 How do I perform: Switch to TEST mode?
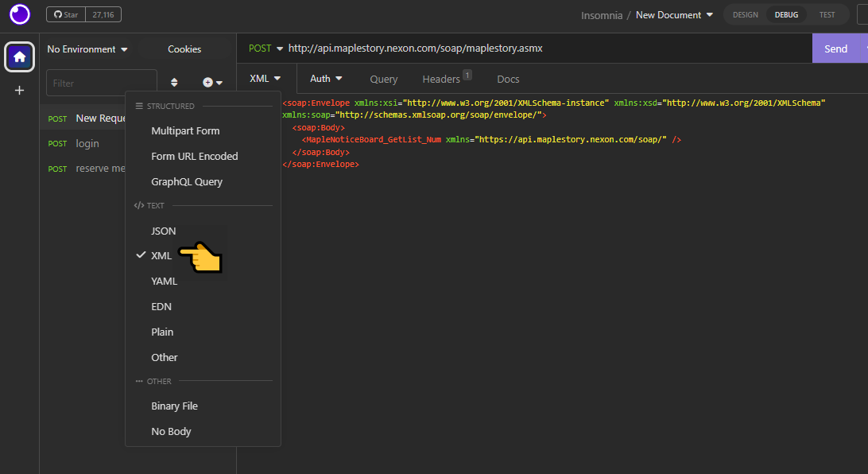click(827, 15)
